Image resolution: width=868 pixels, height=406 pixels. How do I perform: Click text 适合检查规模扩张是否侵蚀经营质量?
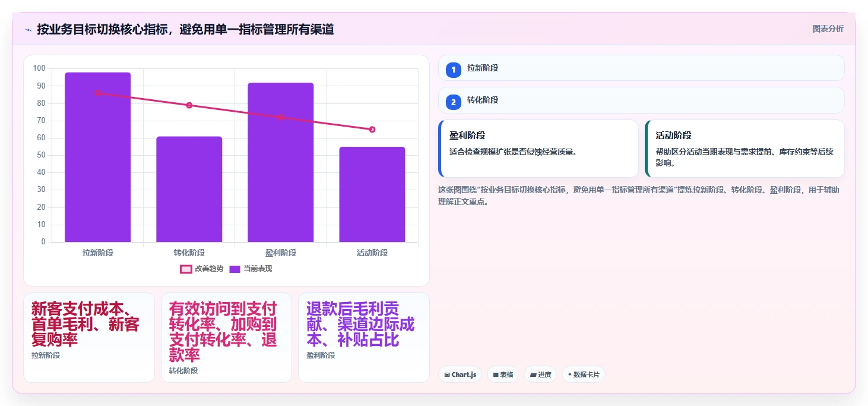[x=513, y=152]
